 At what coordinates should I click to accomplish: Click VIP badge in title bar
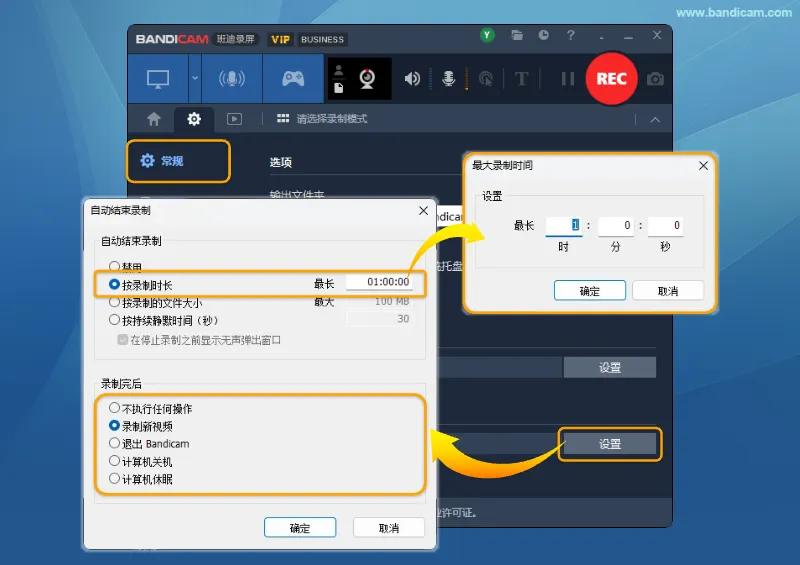click(x=281, y=39)
